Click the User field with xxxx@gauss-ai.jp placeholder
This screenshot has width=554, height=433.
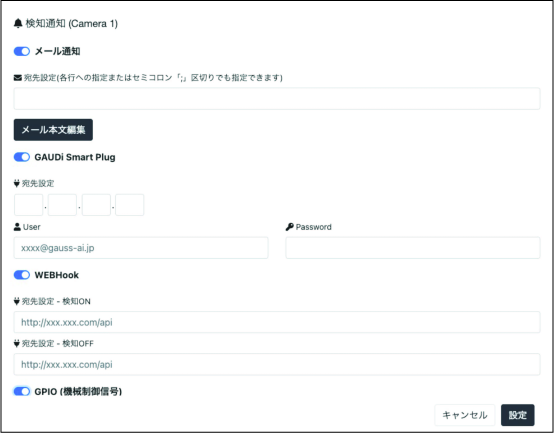tap(141, 248)
